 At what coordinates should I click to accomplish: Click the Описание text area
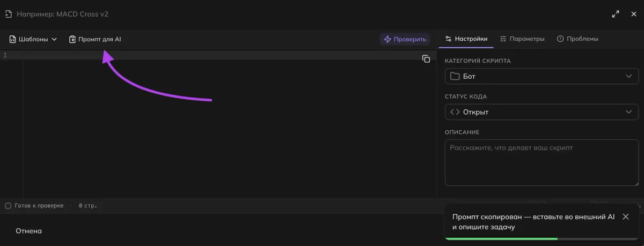541,162
